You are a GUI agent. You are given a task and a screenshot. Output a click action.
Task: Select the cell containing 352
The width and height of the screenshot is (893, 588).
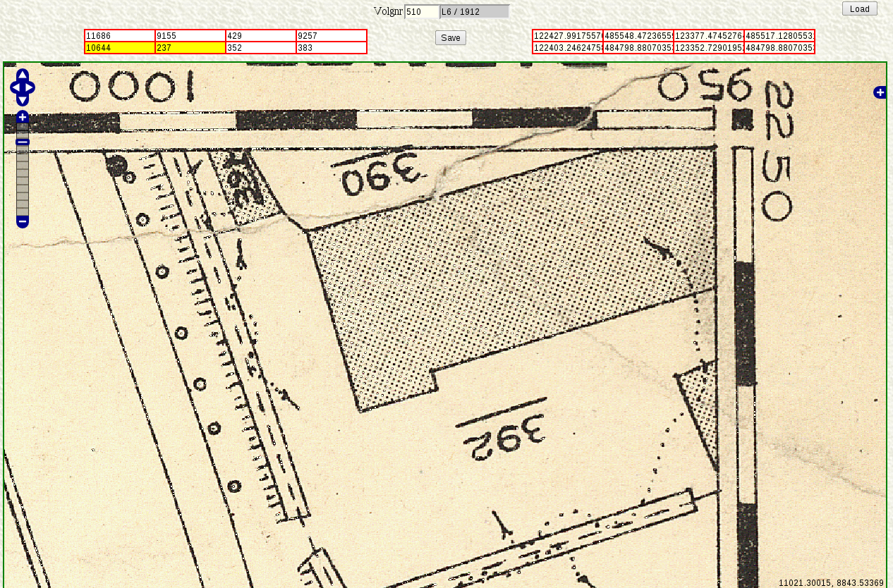[261, 48]
